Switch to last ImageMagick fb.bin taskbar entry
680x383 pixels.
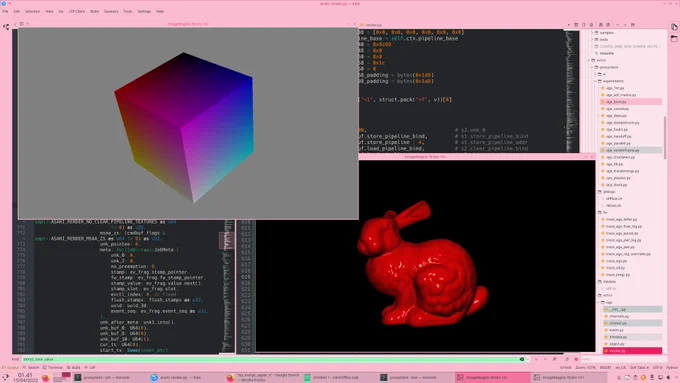click(x=568, y=377)
